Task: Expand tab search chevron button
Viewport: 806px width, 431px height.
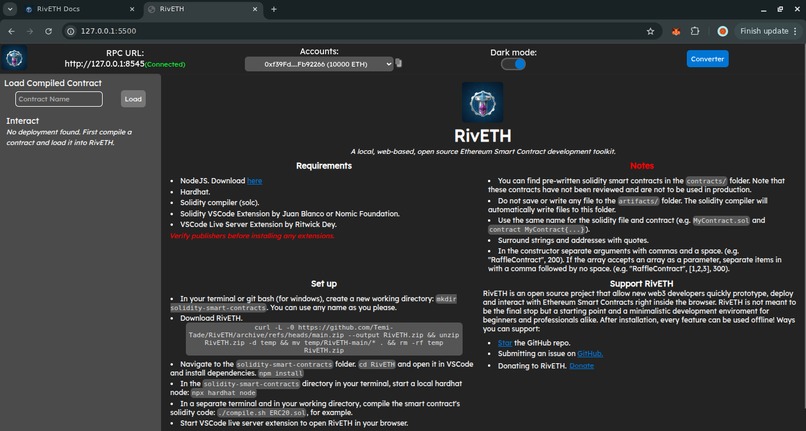Action: pyautogui.click(x=10, y=9)
